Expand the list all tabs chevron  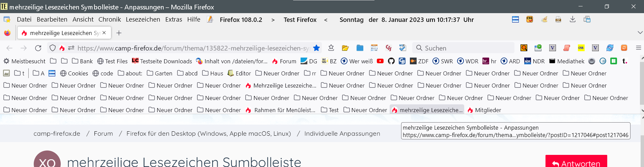point(640,33)
